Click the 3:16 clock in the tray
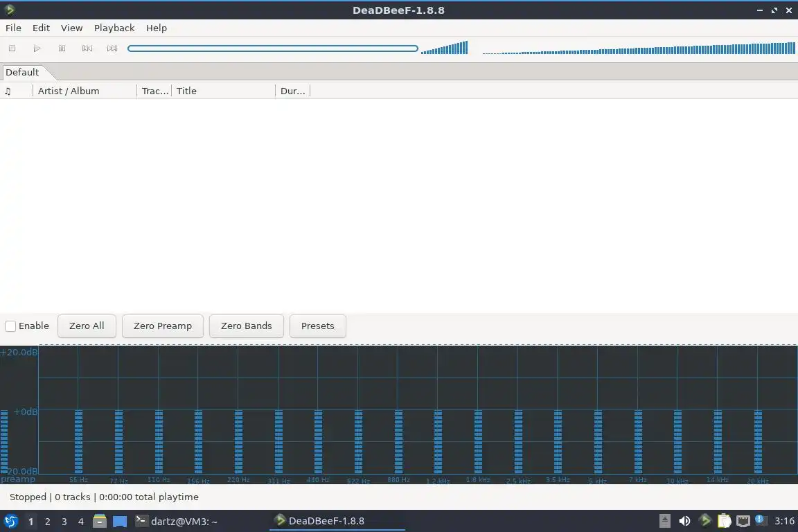The height and width of the screenshot is (532, 798). [x=784, y=521]
